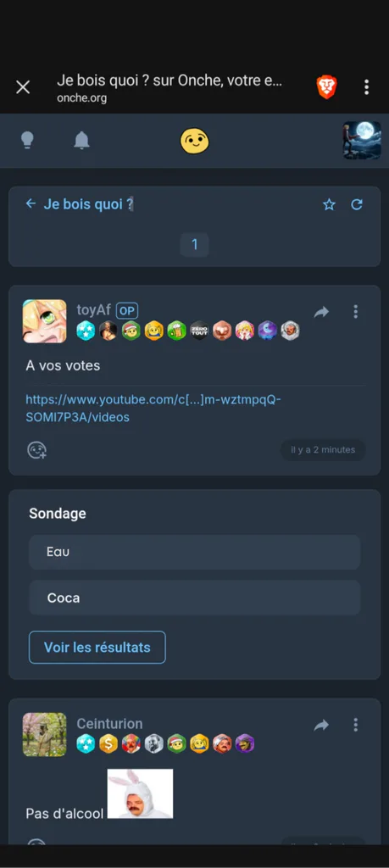
Task: Click Voir les résultats button
Action: tap(97, 647)
